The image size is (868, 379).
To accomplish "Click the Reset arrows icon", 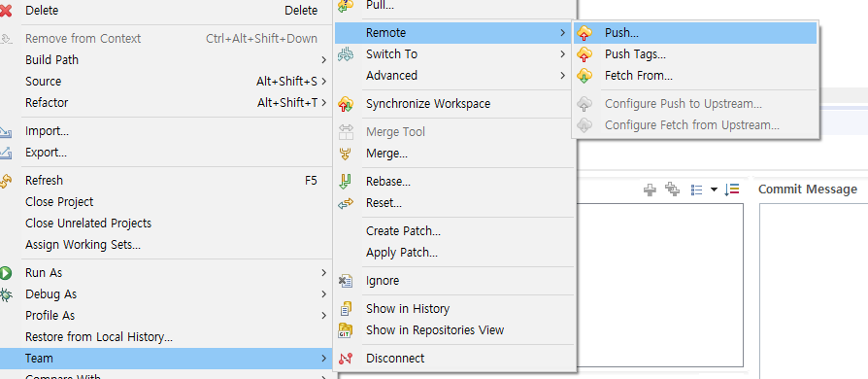I will 346,203.
